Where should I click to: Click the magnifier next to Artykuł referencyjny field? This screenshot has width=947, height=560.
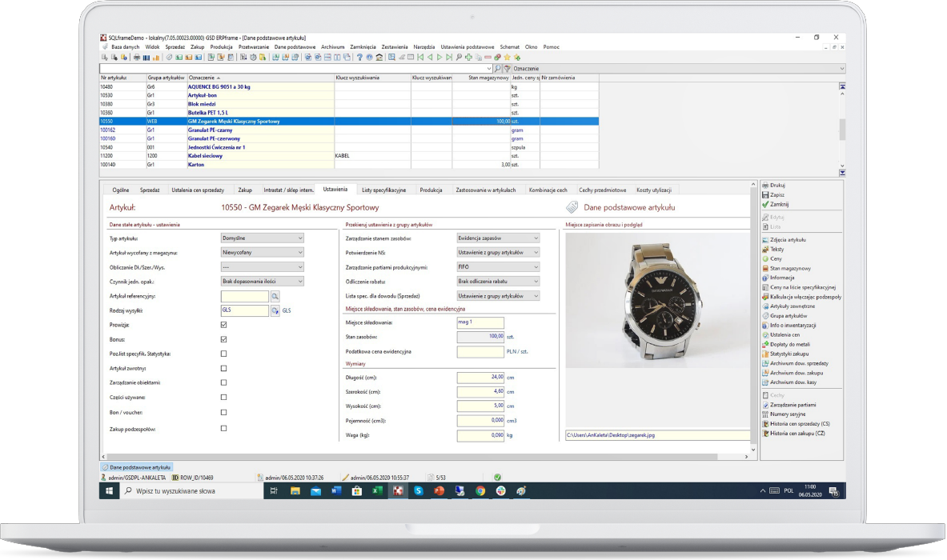point(275,297)
